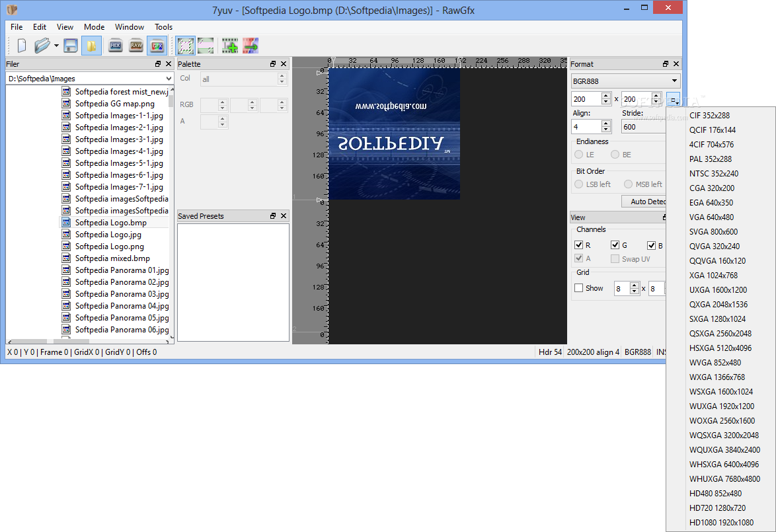The width and height of the screenshot is (776, 532).
Task: Click the resolution presets button beside height field
Action: [673, 99]
